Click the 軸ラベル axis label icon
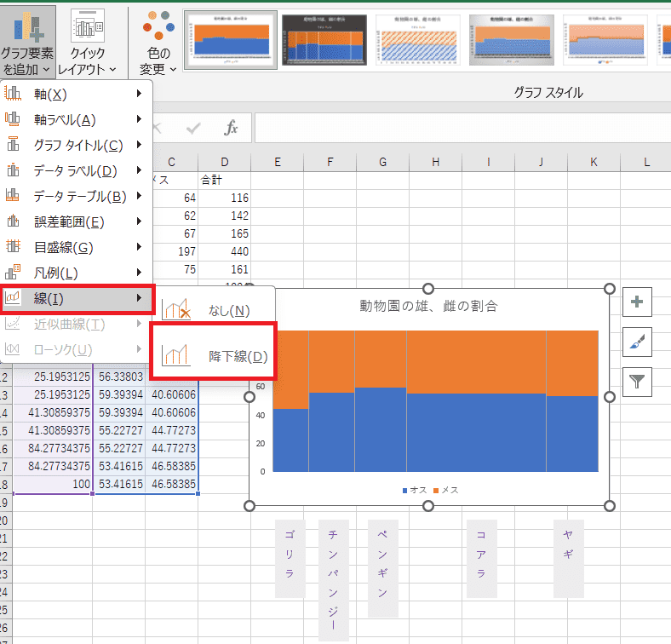The width and height of the screenshot is (671, 644). [13, 118]
